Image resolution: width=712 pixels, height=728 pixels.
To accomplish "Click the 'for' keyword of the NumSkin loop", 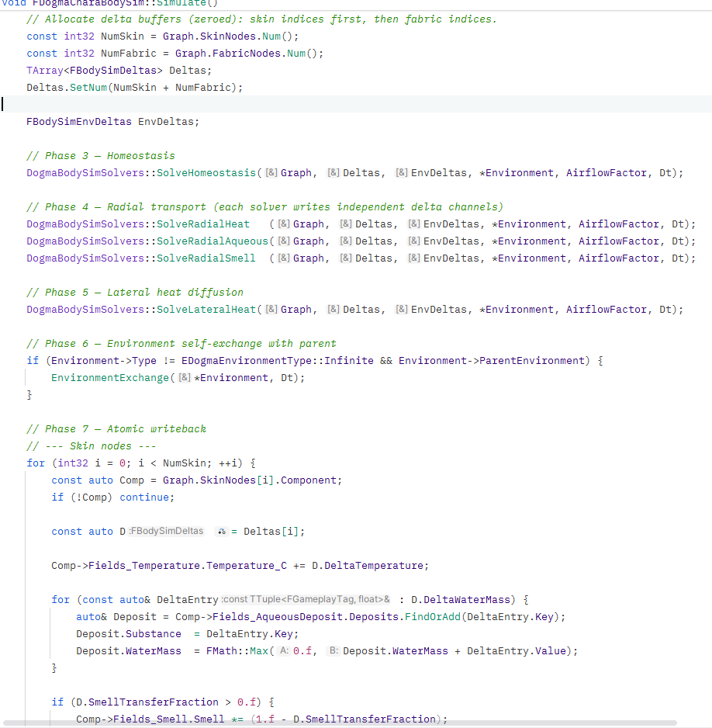I will (36, 463).
